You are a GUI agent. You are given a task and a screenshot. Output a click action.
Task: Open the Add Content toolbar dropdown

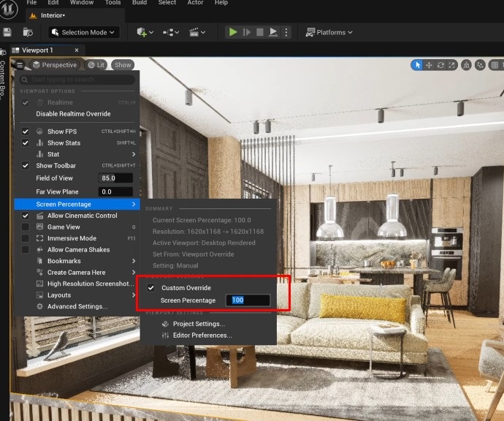(x=145, y=32)
